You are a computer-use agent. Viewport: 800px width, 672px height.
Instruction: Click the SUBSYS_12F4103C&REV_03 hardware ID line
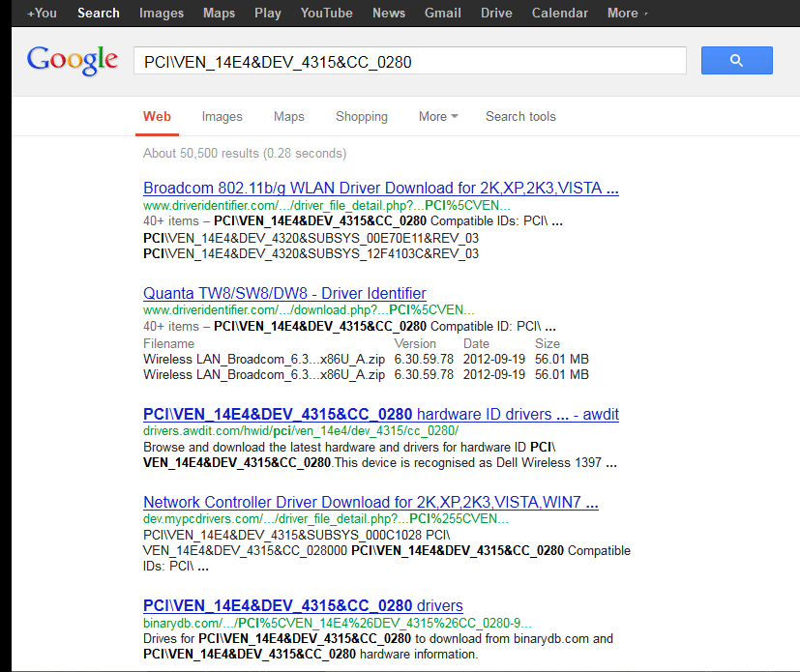tap(311, 253)
